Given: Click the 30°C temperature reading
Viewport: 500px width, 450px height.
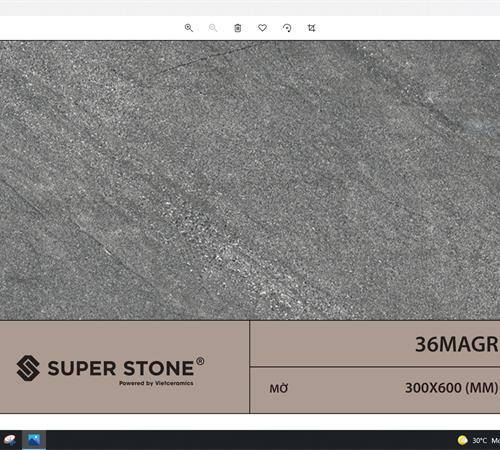Looking at the screenshot, I should pos(480,441).
